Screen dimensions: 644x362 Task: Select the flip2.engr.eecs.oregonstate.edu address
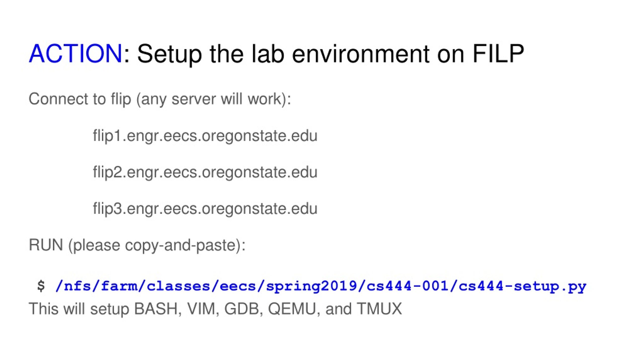click(x=205, y=172)
